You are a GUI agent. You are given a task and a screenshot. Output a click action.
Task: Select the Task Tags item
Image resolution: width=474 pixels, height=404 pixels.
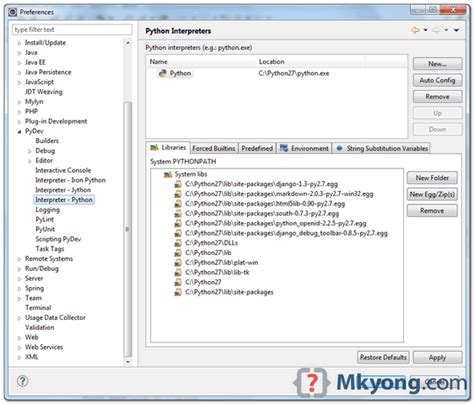click(50, 249)
